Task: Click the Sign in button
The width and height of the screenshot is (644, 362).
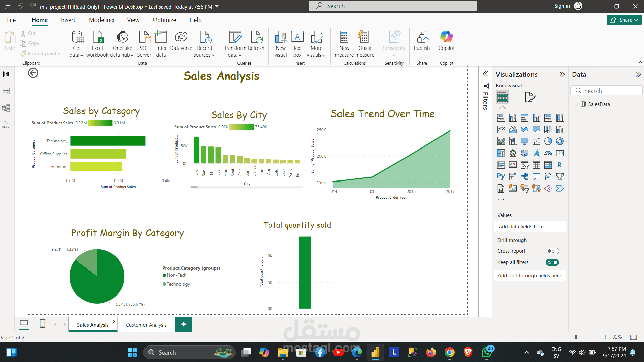Action: 568,6
